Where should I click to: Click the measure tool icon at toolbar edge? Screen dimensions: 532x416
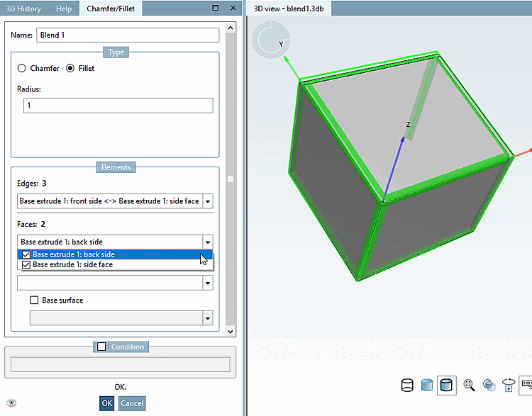tap(526, 385)
